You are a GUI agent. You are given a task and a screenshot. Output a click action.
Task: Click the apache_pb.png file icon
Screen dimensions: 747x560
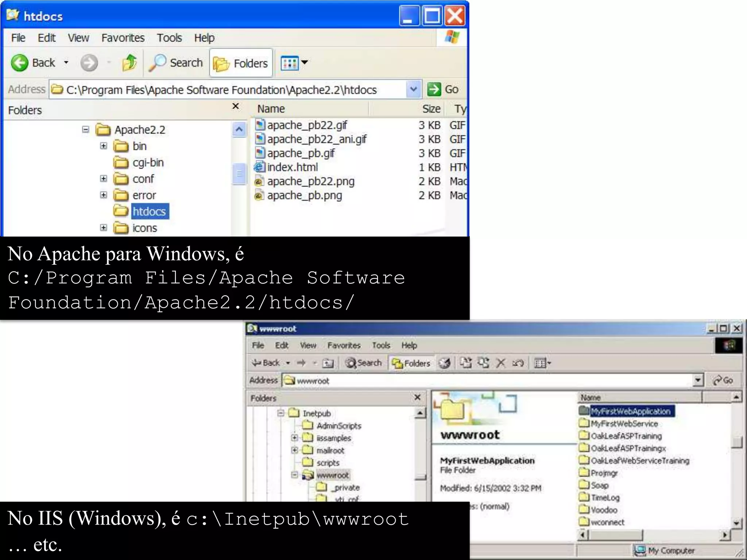click(x=259, y=195)
